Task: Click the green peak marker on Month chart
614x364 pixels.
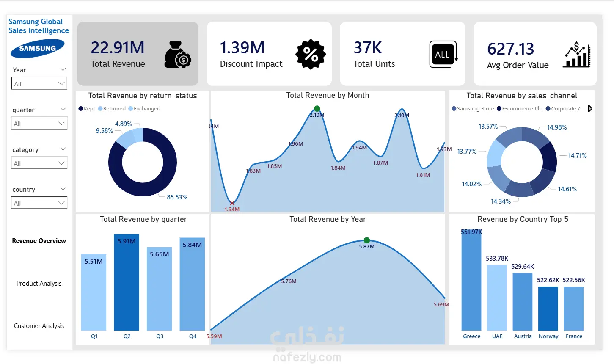Action: [317, 109]
